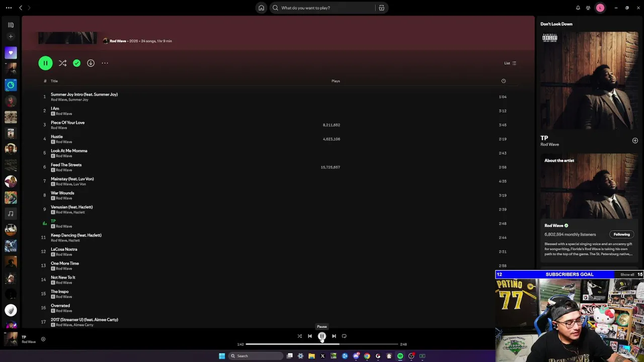644x362 pixels.
Task: Open Discord from the taskbar
Action: click(x=356, y=356)
